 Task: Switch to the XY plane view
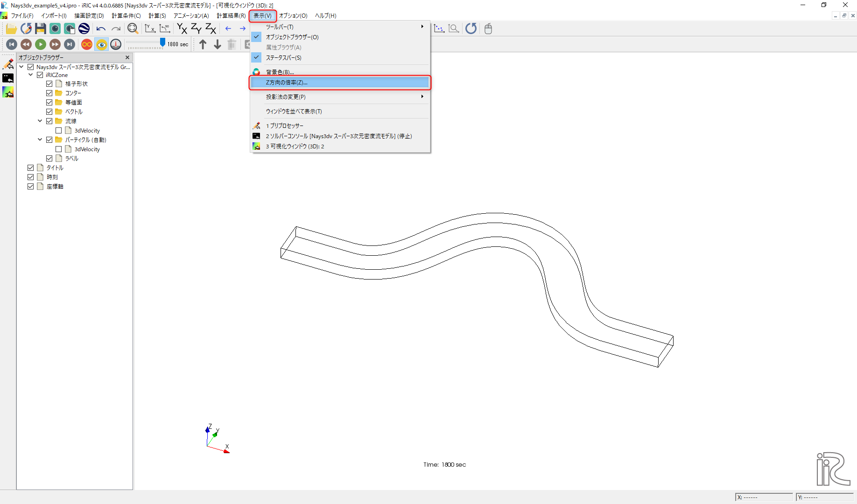pyautogui.click(x=182, y=29)
